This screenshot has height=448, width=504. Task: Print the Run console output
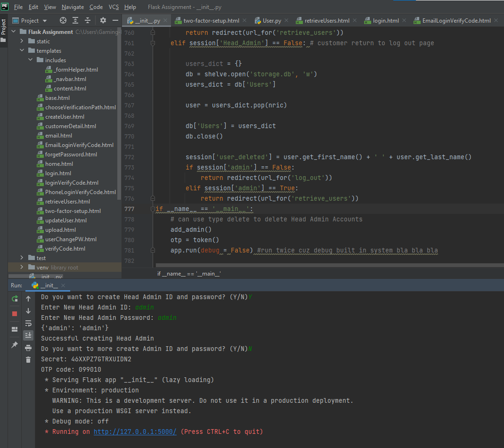coord(28,348)
